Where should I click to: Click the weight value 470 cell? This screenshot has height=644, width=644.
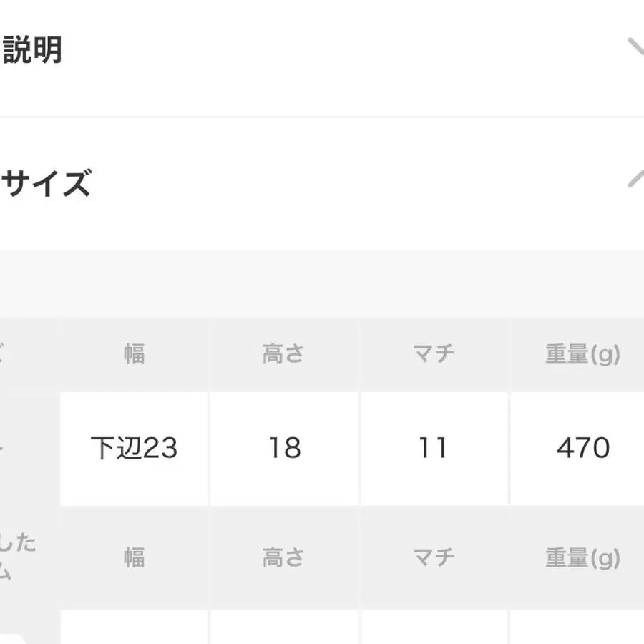[582, 449]
